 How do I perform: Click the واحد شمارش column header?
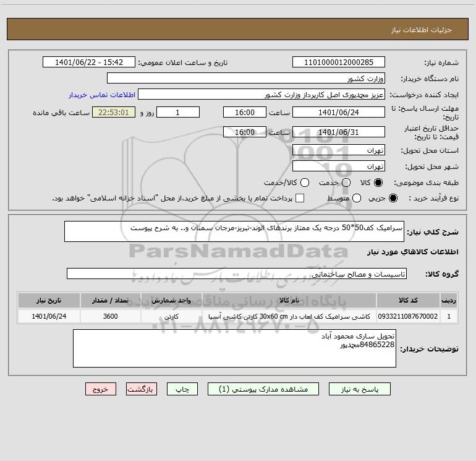pos(171,300)
